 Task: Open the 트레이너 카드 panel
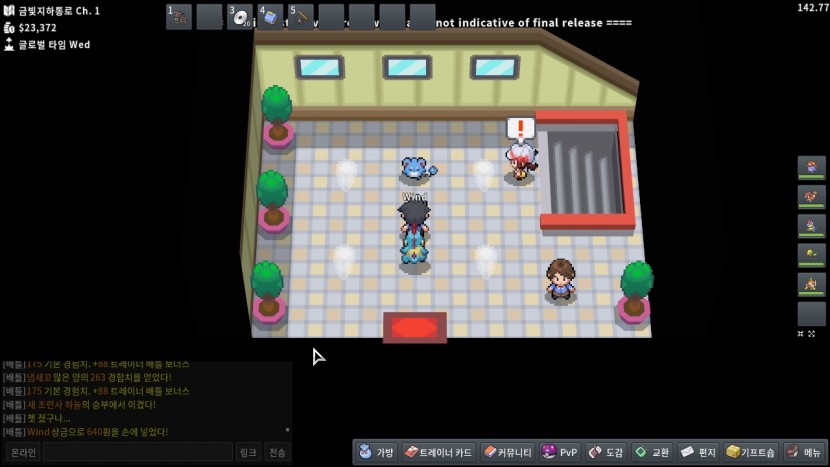438,452
